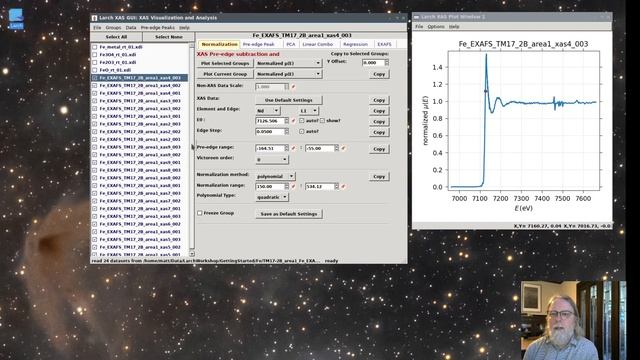The height and width of the screenshot is (360, 640).
Task: Toggle checkbox for Fe_metal_rt_01.xdi
Action: click(95, 47)
